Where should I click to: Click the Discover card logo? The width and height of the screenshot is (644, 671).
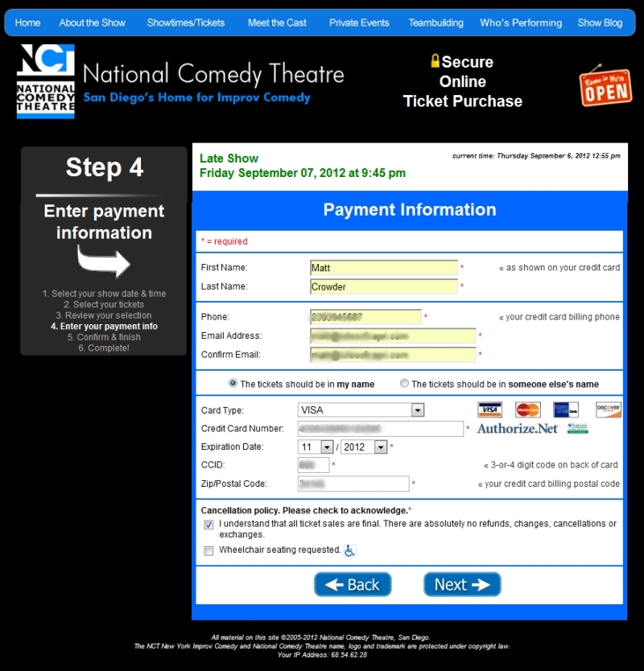tap(608, 410)
